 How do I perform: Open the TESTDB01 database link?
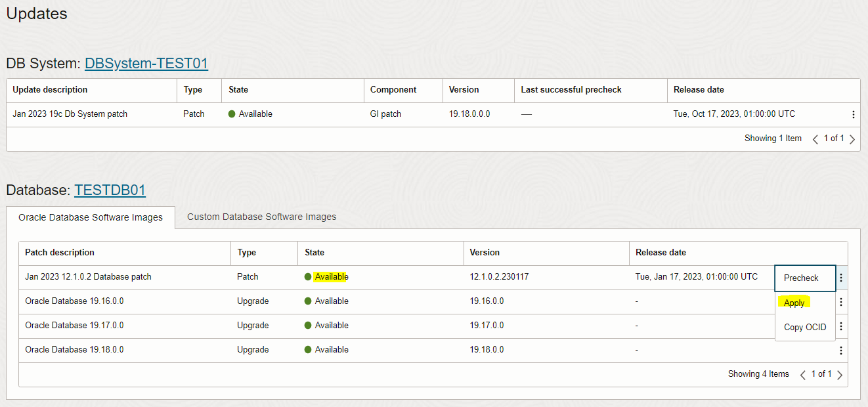coord(110,190)
